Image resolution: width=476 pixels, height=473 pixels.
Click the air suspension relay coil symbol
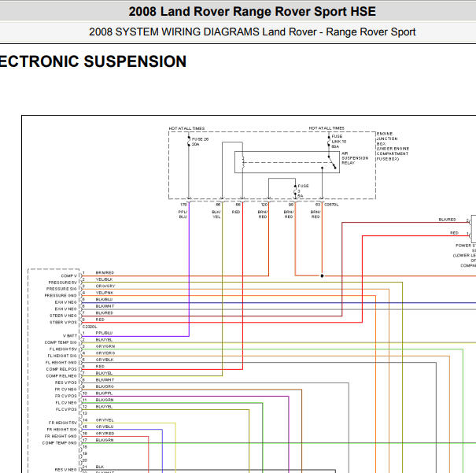[x=243, y=162]
